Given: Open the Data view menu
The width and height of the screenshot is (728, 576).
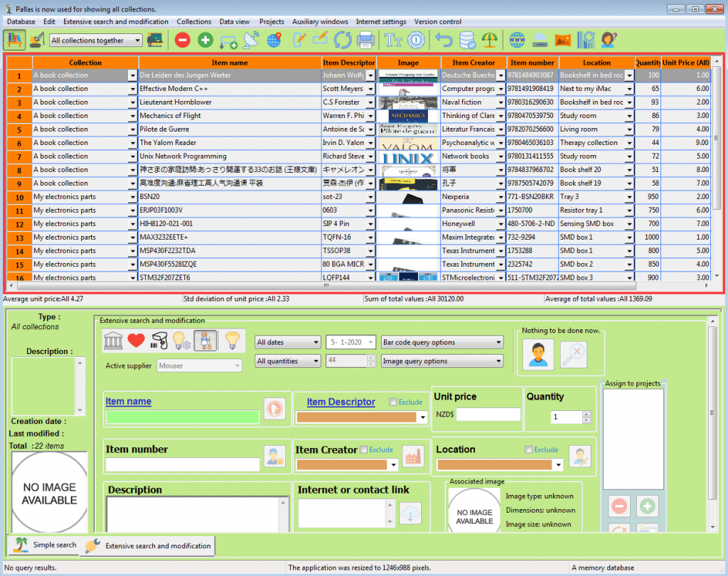Looking at the screenshot, I should [234, 22].
